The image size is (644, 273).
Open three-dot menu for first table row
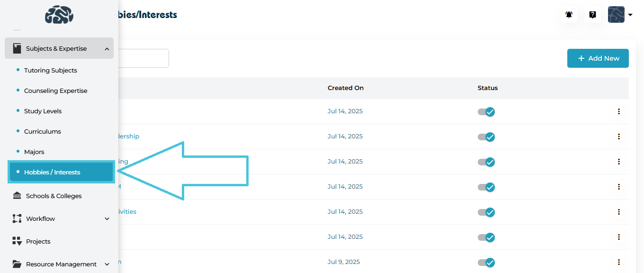coord(618,111)
